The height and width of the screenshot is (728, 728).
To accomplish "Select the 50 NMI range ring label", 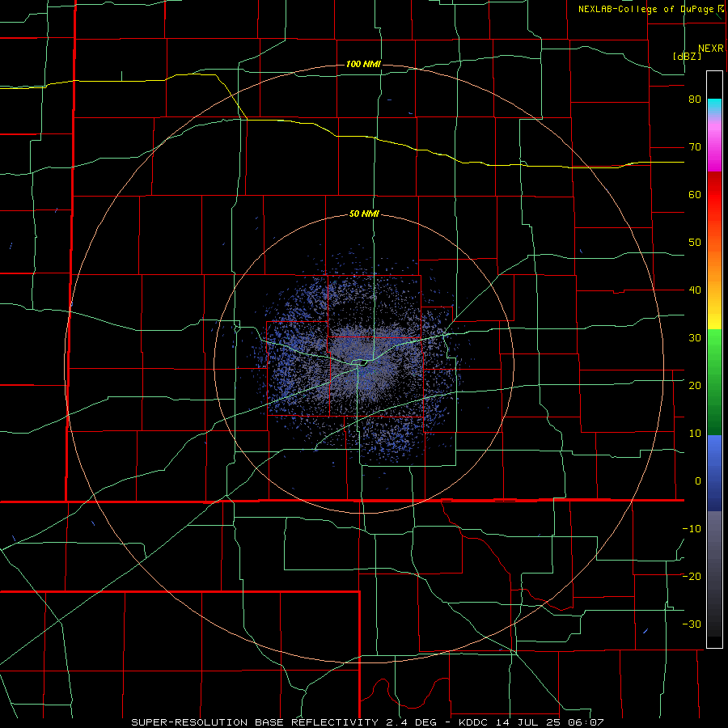I will coord(364,214).
